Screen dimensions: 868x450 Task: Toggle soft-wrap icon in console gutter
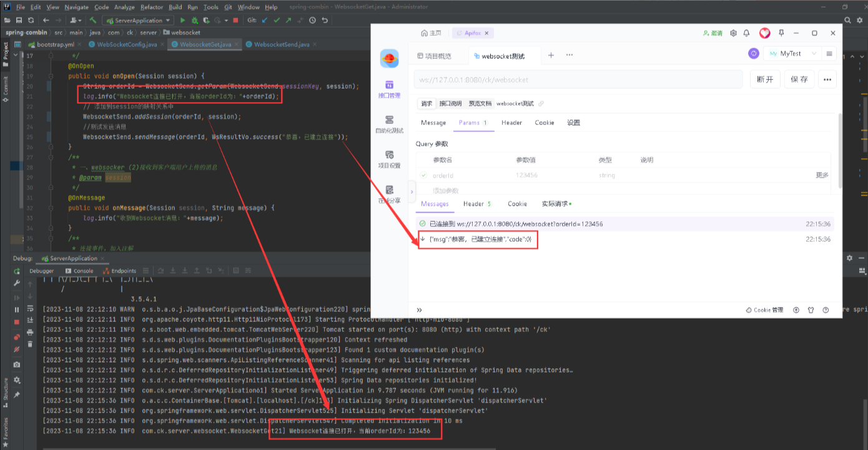(30, 308)
